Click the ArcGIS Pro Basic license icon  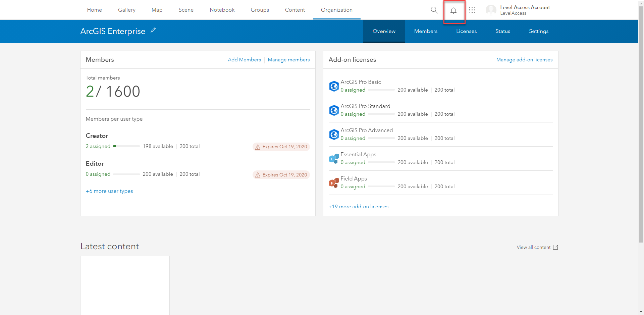tap(334, 86)
